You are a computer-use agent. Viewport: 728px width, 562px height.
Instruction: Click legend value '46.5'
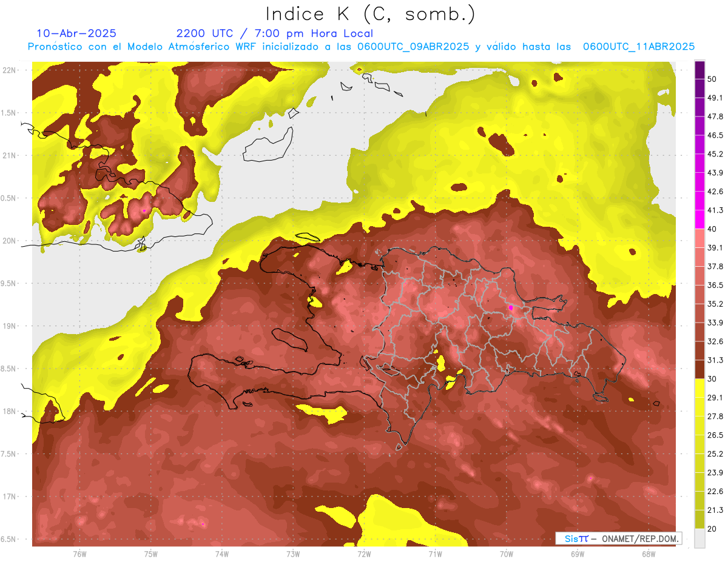pos(715,135)
